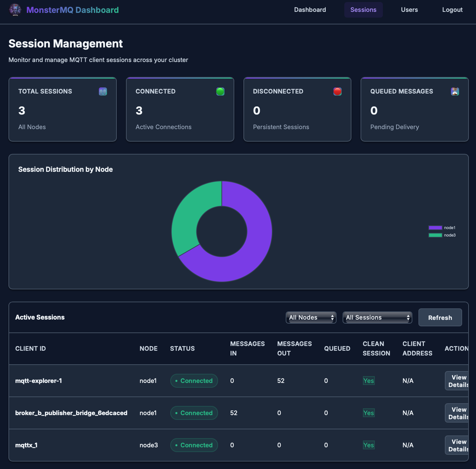Click the Persistent Sessions label
This screenshot has height=469, width=476.
(x=281, y=127)
